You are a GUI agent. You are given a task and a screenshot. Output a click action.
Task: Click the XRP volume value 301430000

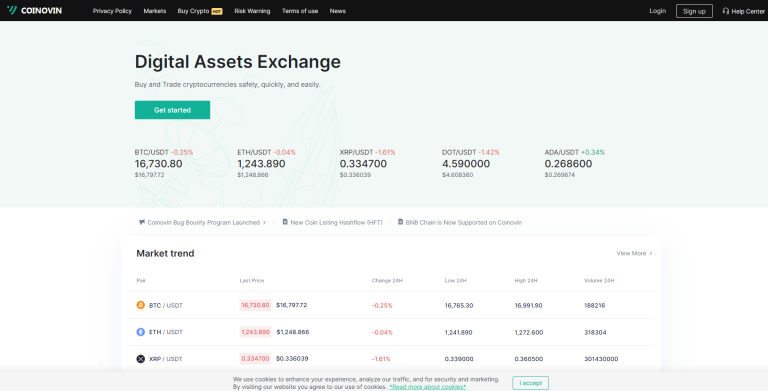[x=601, y=359]
